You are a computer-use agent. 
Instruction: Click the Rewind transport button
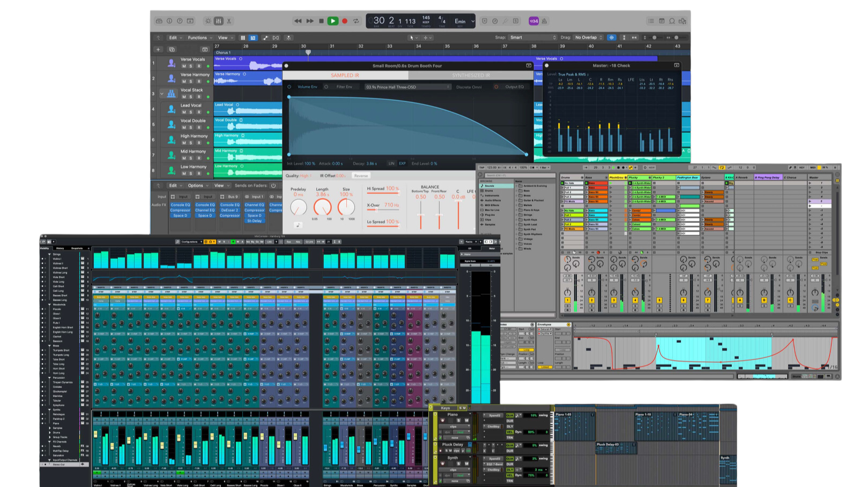pyautogui.click(x=298, y=21)
